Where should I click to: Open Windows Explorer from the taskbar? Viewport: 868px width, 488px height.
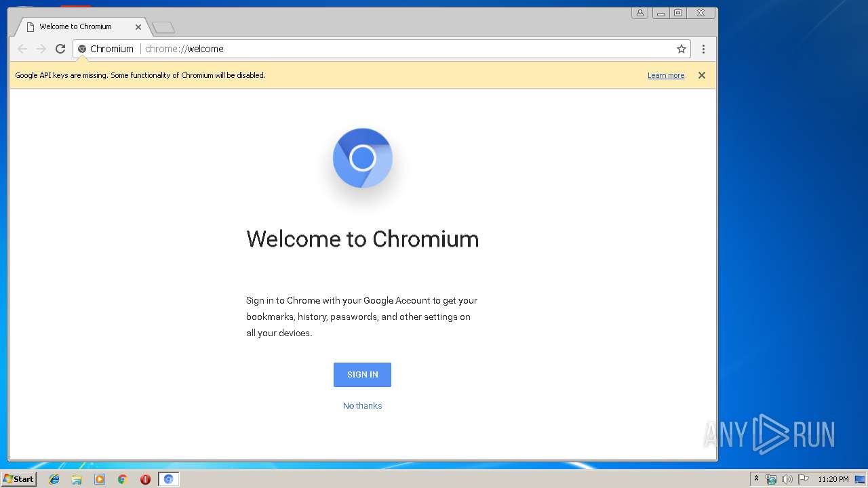(77, 479)
